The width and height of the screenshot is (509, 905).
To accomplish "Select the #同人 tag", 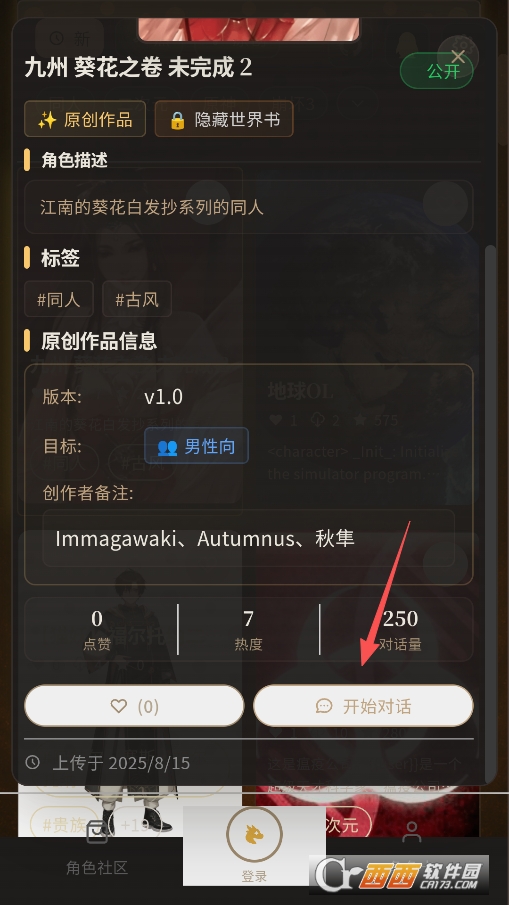I will pos(59,300).
